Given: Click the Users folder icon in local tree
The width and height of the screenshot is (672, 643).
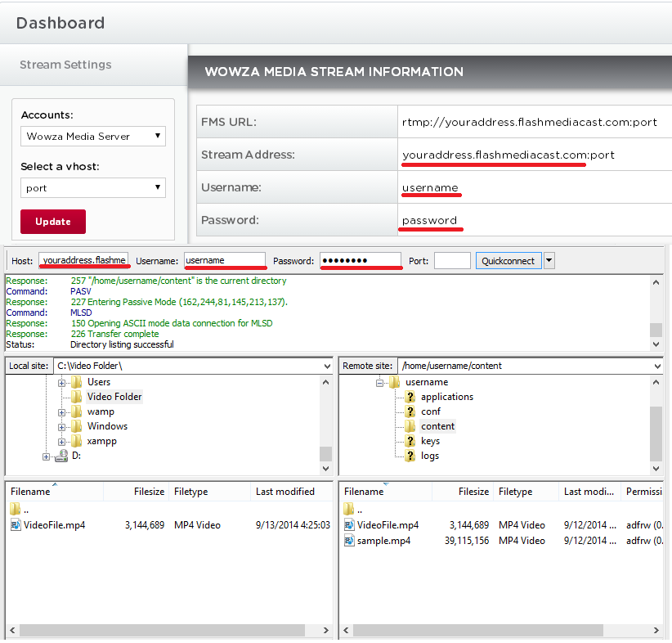Looking at the screenshot, I should 77,382.
